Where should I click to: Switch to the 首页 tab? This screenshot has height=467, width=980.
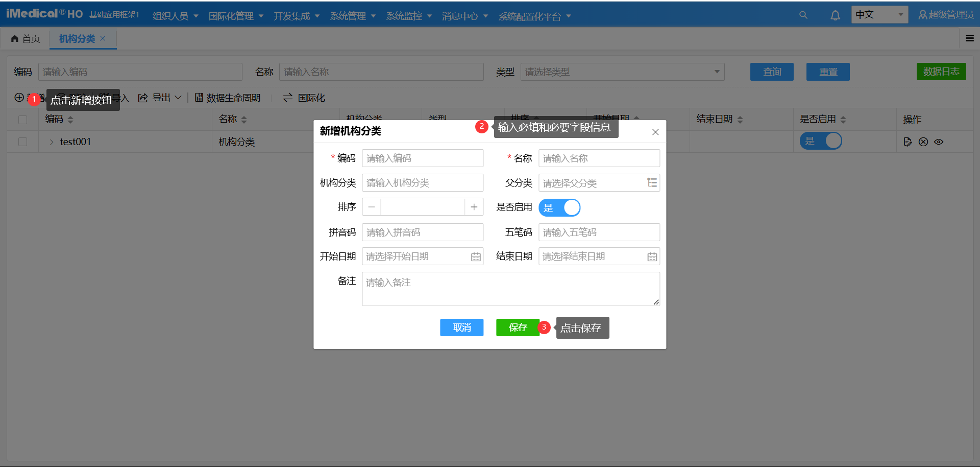click(x=26, y=38)
